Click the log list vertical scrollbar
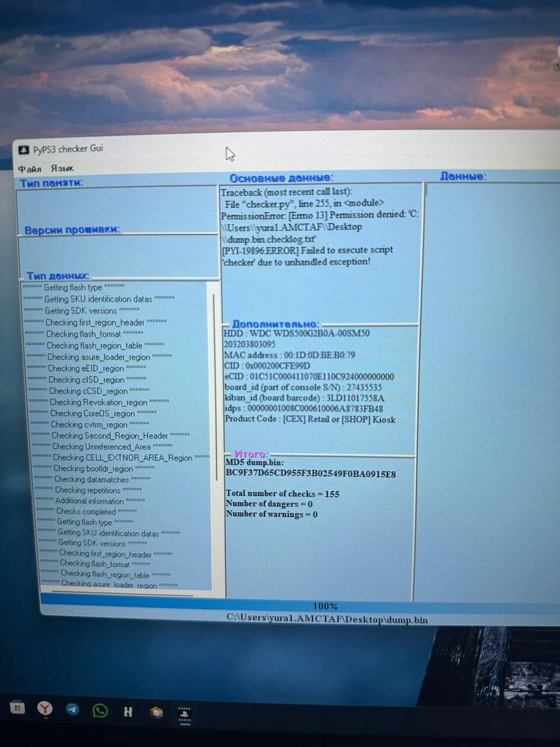Viewport: 560px width, 747px height. [x=214, y=409]
